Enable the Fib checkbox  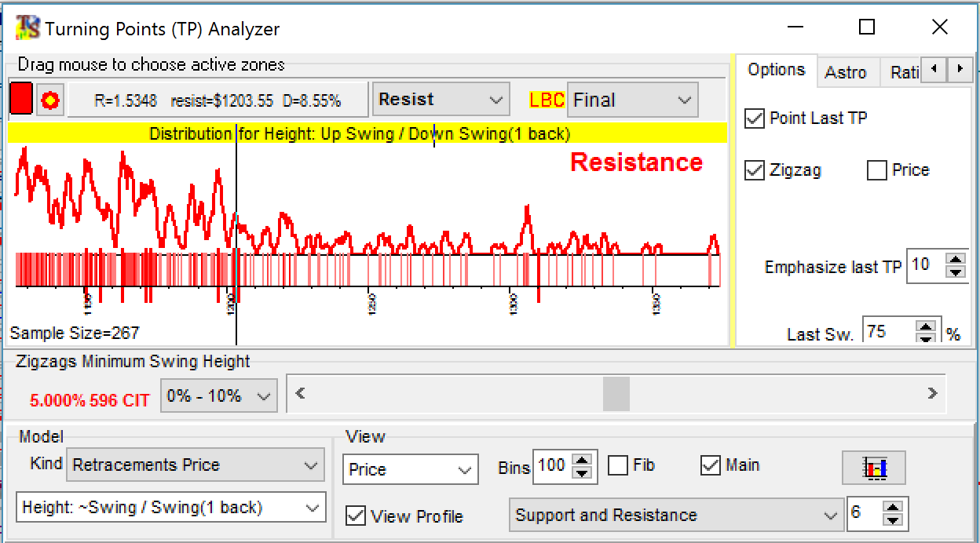618,465
